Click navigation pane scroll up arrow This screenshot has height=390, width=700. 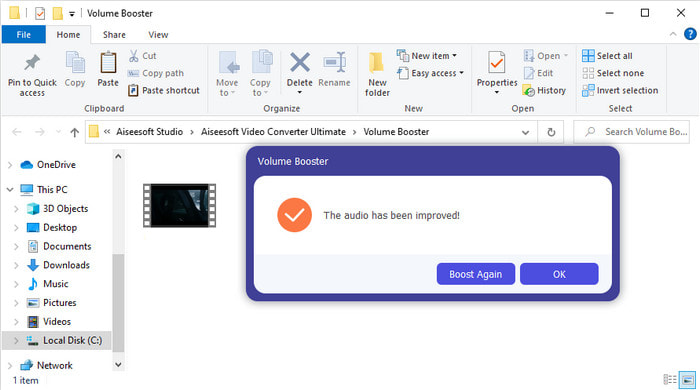point(118,157)
